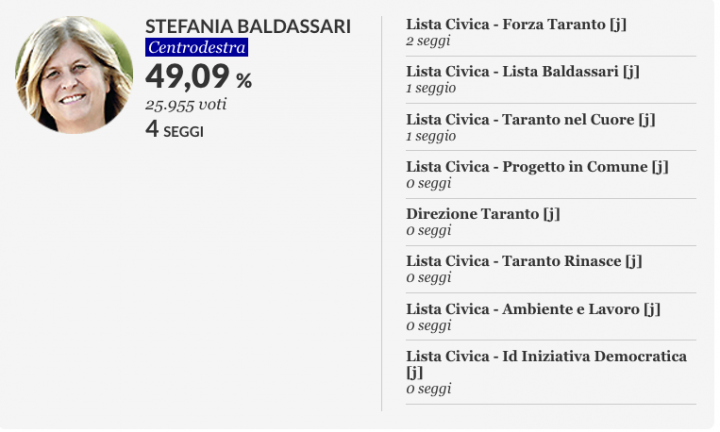Open Lista Civica - Id Iniziativa Democratica

pyautogui.click(x=546, y=364)
